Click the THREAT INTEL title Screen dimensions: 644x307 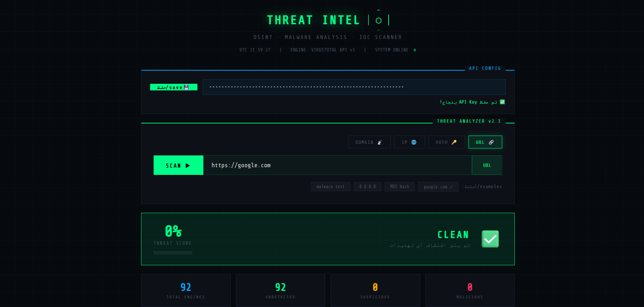point(313,20)
